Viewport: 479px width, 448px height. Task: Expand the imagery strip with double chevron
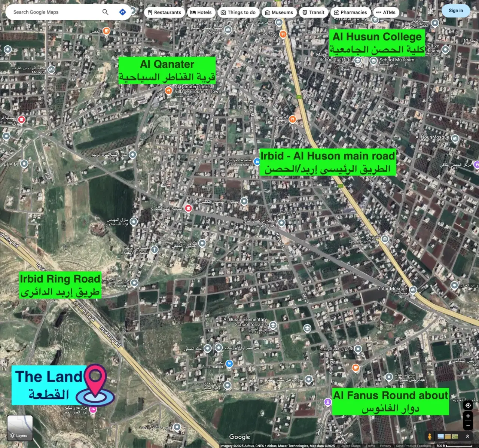pyautogui.click(x=467, y=436)
